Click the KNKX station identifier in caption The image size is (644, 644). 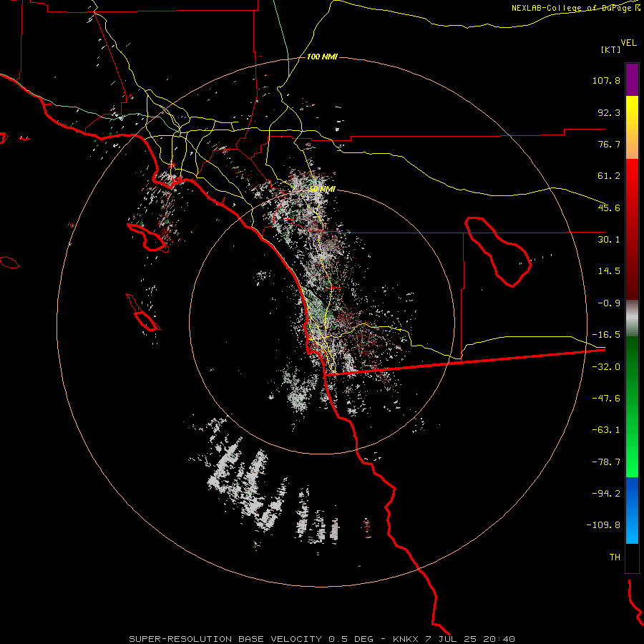[x=406, y=639]
